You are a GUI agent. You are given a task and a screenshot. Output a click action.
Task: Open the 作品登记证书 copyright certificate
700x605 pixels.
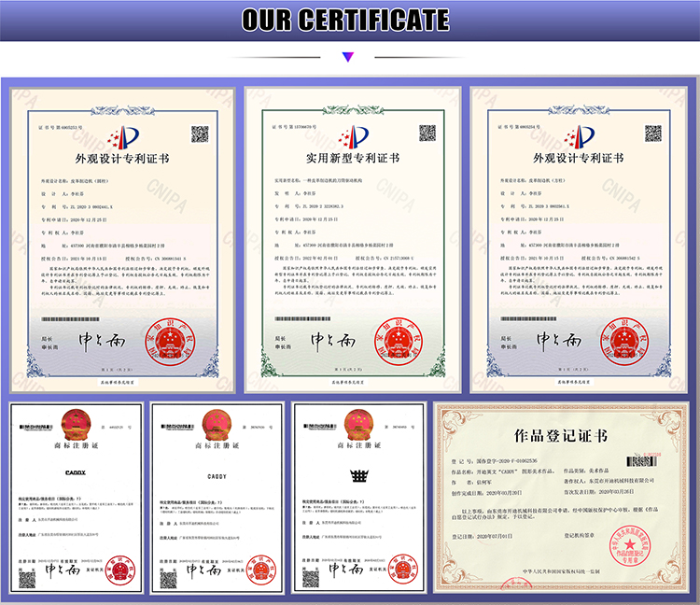(562, 498)
